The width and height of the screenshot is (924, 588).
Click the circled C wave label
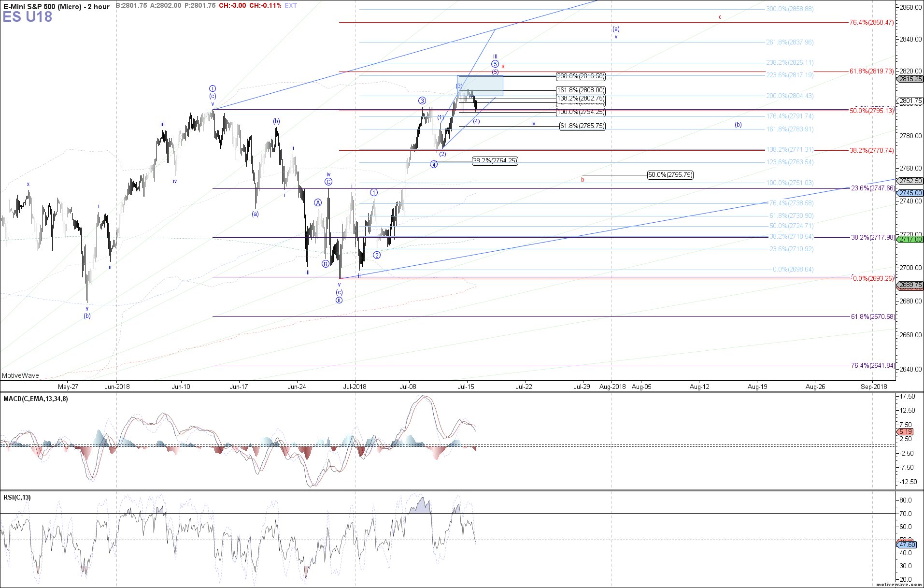click(328, 182)
